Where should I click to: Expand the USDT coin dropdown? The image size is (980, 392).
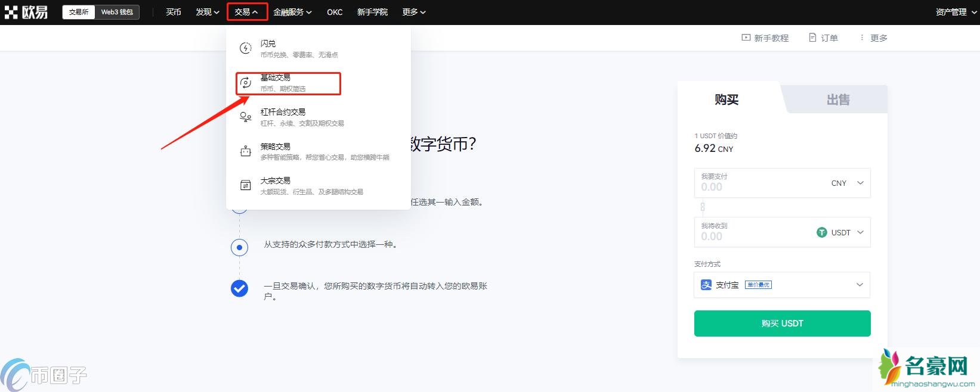840,232
